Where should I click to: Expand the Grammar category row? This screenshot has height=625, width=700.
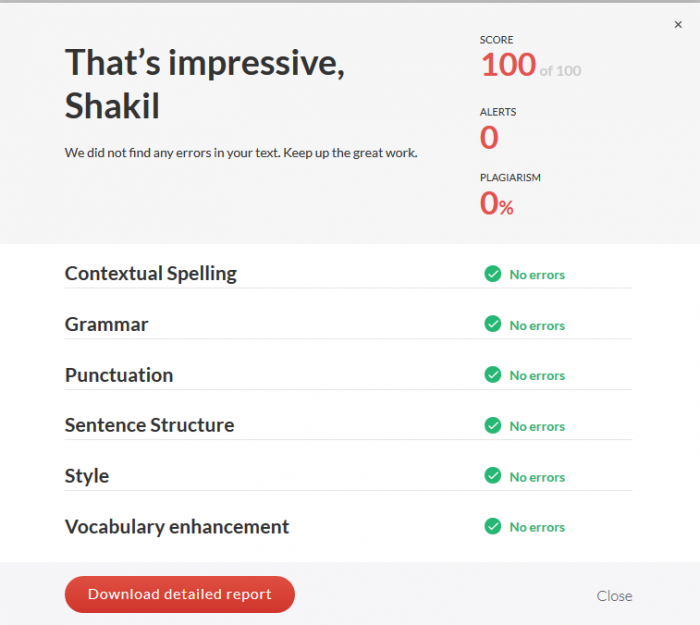tap(107, 324)
